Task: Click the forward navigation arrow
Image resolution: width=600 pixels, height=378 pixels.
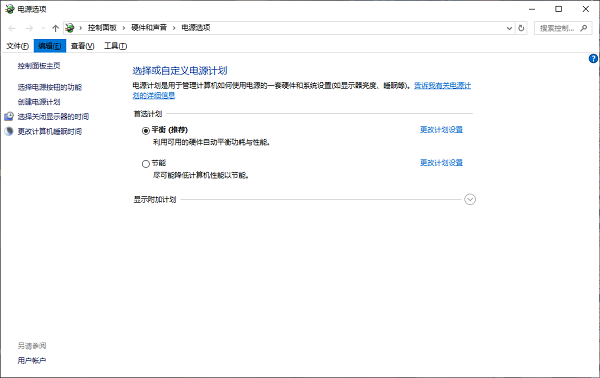Action: (29, 28)
